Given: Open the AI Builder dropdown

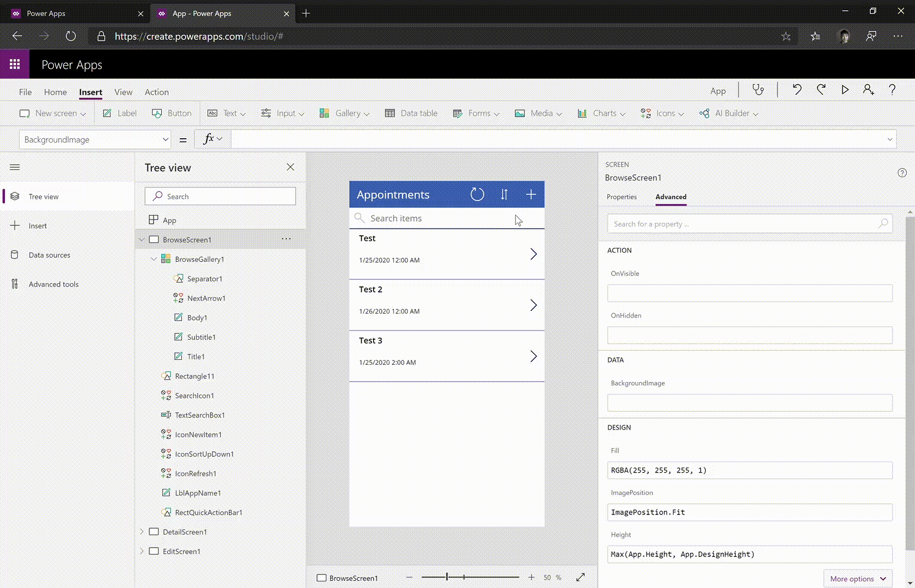Looking at the screenshot, I should click(729, 113).
